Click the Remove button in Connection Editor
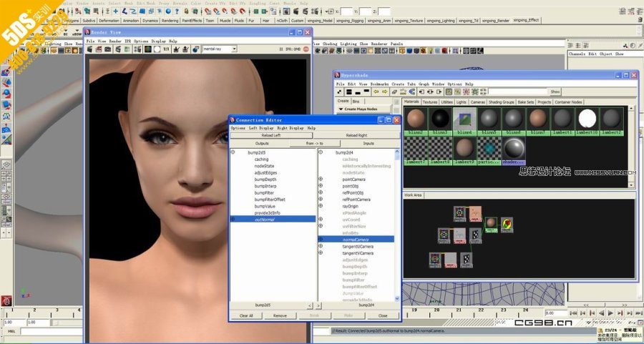 tap(280, 315)
